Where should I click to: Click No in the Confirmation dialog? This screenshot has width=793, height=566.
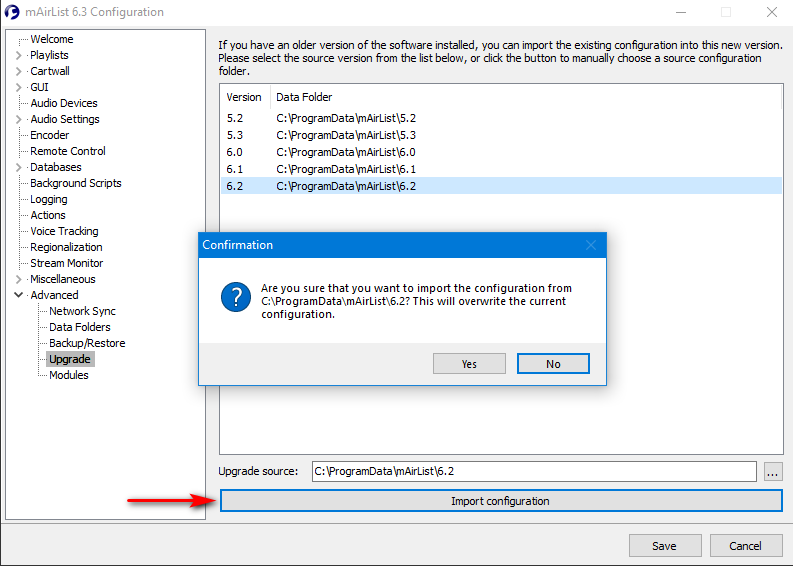point(553,364)
